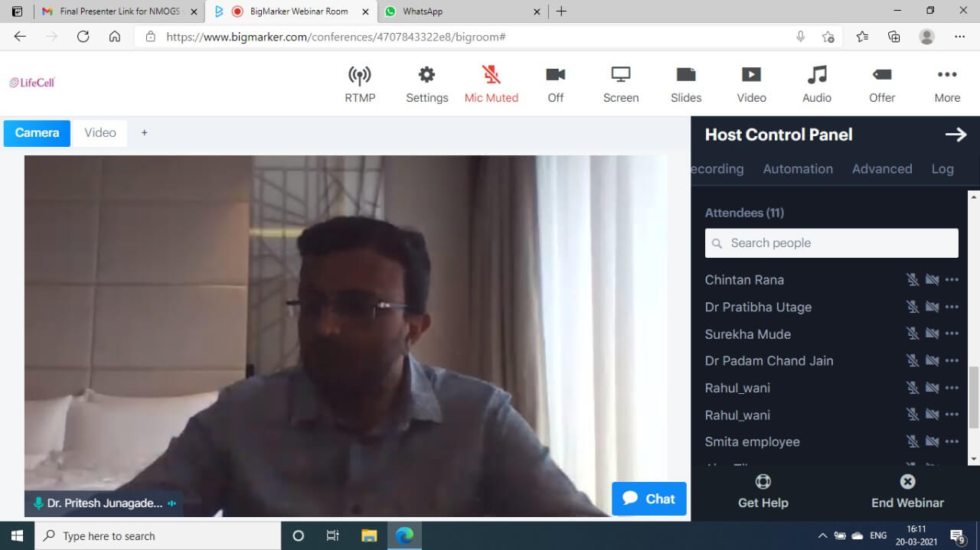Open more options for Surekha Mude
This screenshot has width=980, height=550.
[x=952, y=334]
